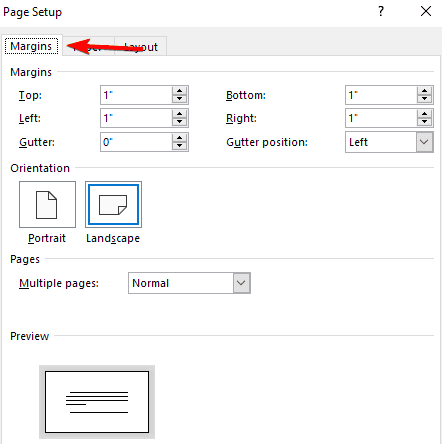The width and height of the screenshot is (442, 444).
Task: Click inside the Bottom margin field
Action: pos(381,95)
